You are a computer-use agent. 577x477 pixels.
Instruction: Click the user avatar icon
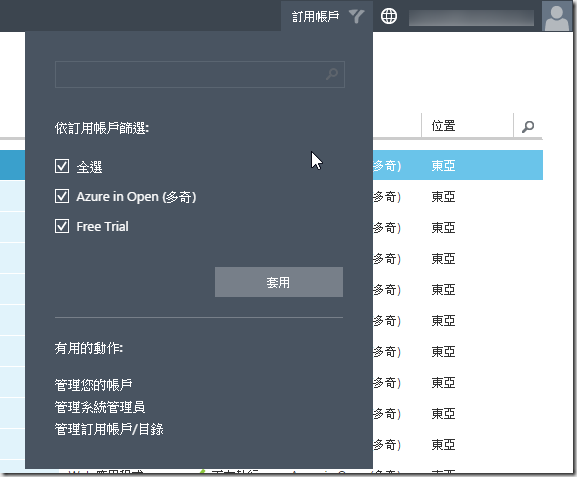coord(556,16)
